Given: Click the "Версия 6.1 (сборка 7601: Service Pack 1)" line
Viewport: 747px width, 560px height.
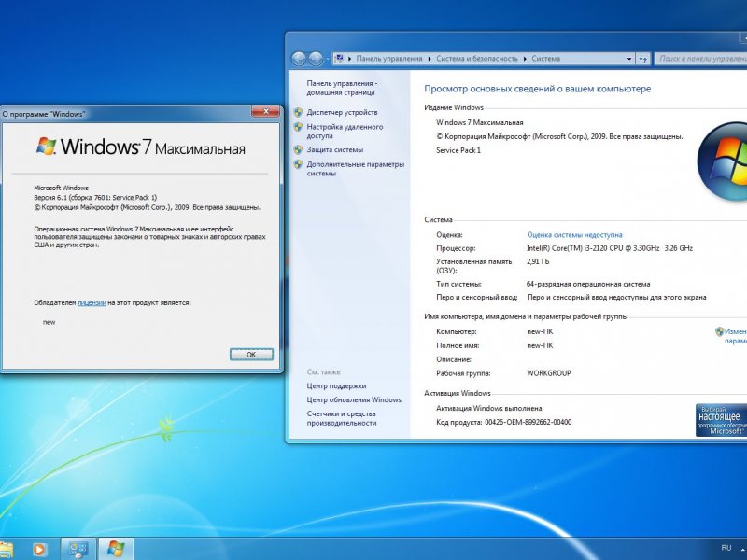Looking at the screenshot, I should (95, 197).
